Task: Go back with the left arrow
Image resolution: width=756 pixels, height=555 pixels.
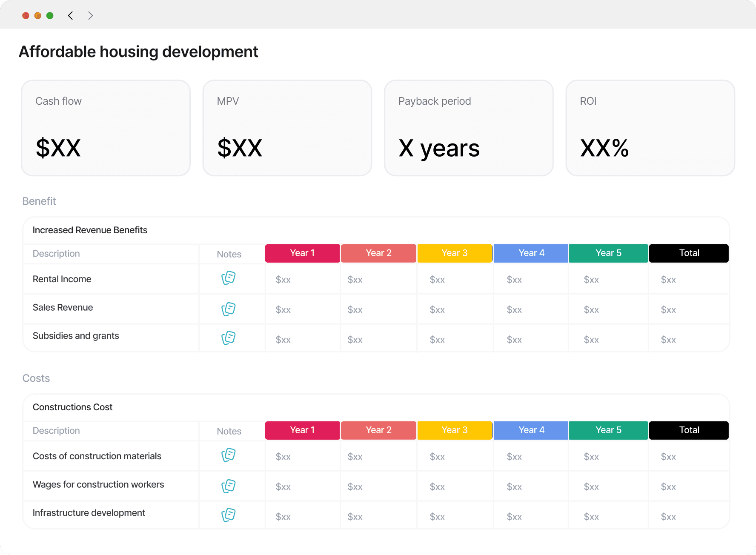Action: tap(71, 16)
